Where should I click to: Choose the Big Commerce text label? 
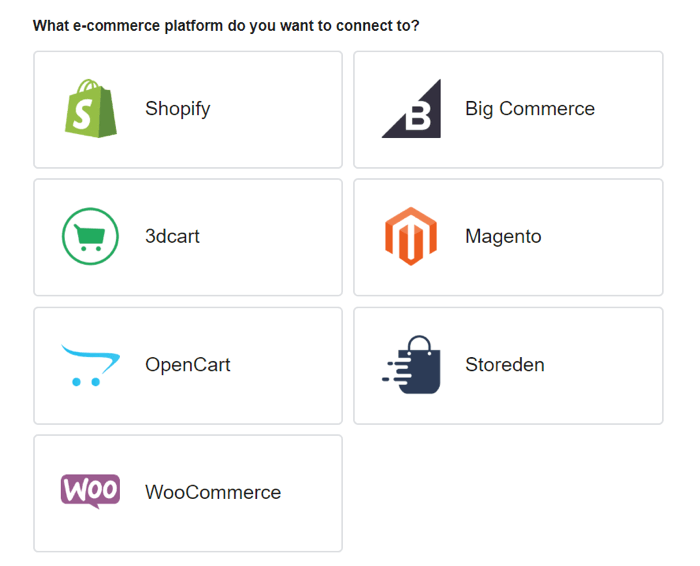click(529, 109)
